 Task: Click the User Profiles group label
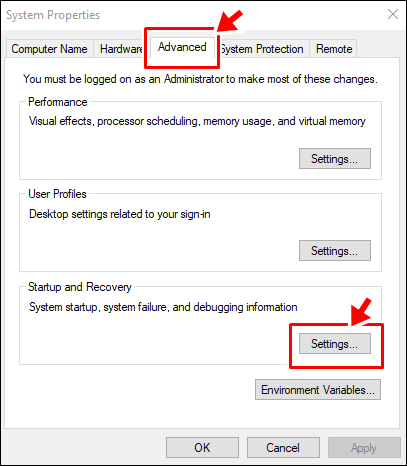(x=57, y=194)
